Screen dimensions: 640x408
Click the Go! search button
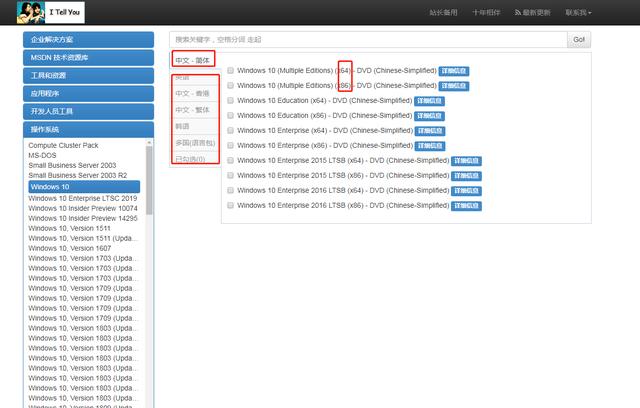pos(579,40)
